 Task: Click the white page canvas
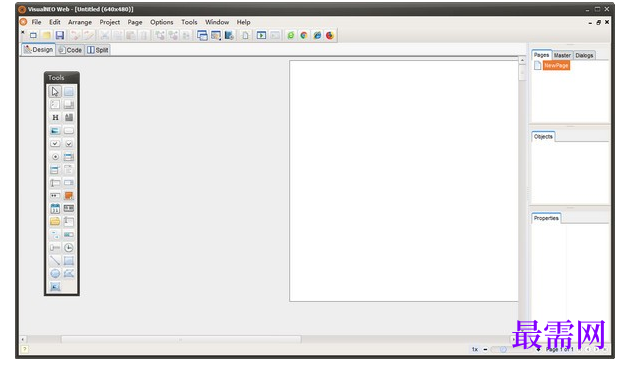pos(404,181)
